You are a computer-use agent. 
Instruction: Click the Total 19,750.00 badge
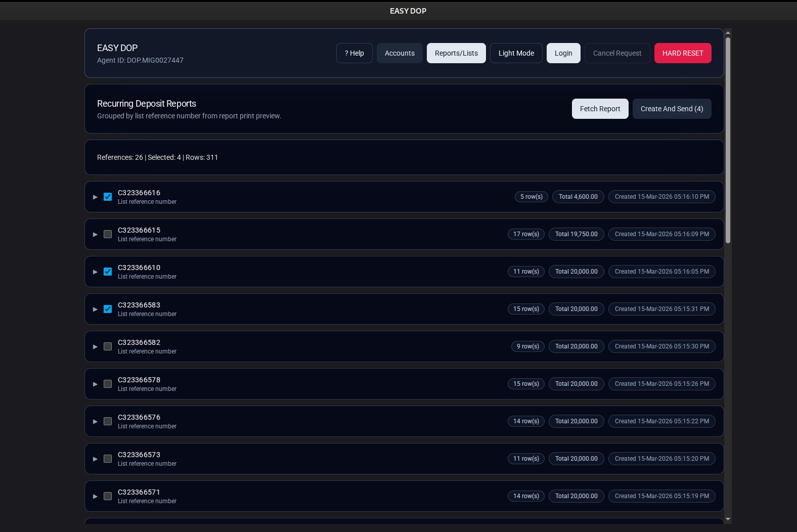coord(576,234)
